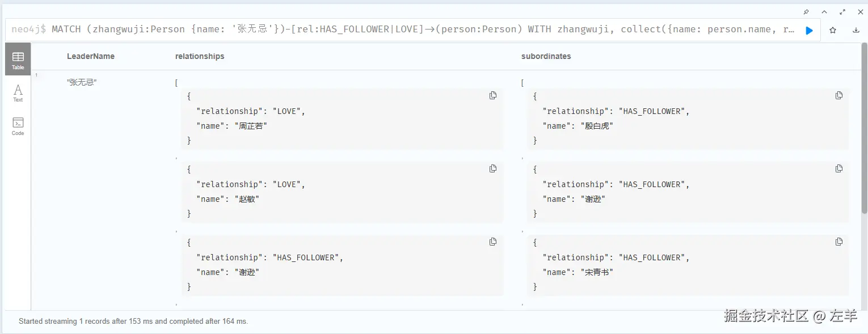Save query to favorites with star icon
Image resolution: width=868 pixels, height=334 pixels.
(833, 31)
